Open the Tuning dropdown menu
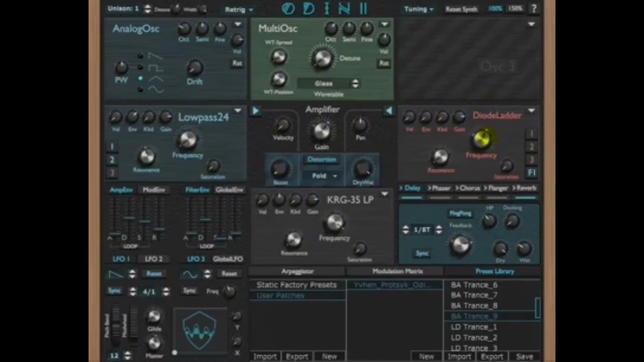 click(419, 9)
